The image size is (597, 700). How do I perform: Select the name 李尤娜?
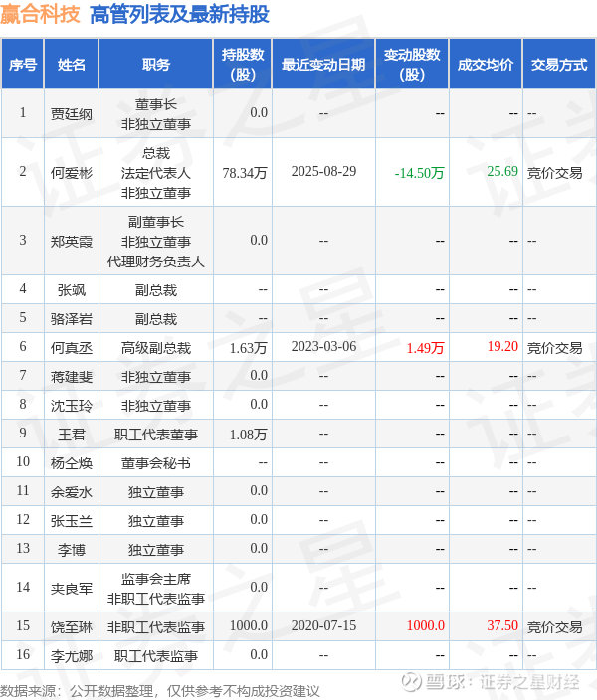[x=71, y=656]
